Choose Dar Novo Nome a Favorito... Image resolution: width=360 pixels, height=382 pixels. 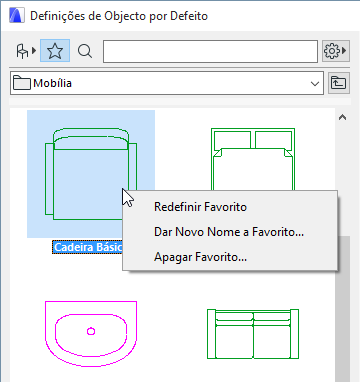tap(229, 232)
